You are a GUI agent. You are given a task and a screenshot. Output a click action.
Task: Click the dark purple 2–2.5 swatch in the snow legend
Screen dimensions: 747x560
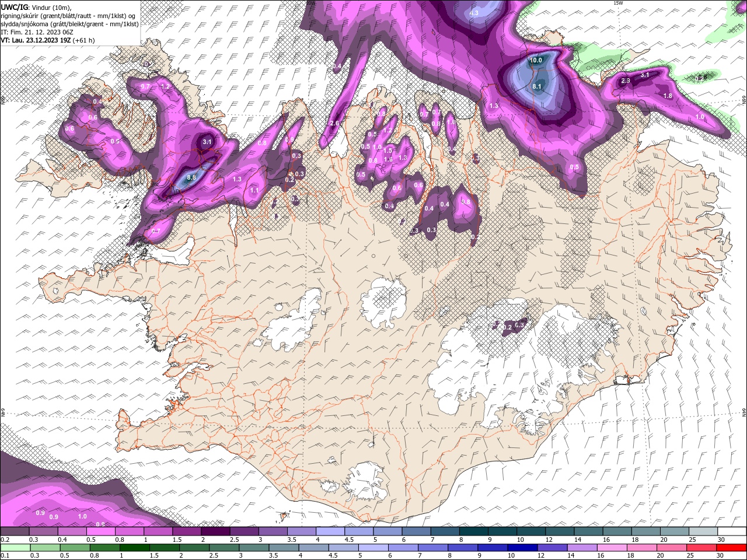click(215, 531)
